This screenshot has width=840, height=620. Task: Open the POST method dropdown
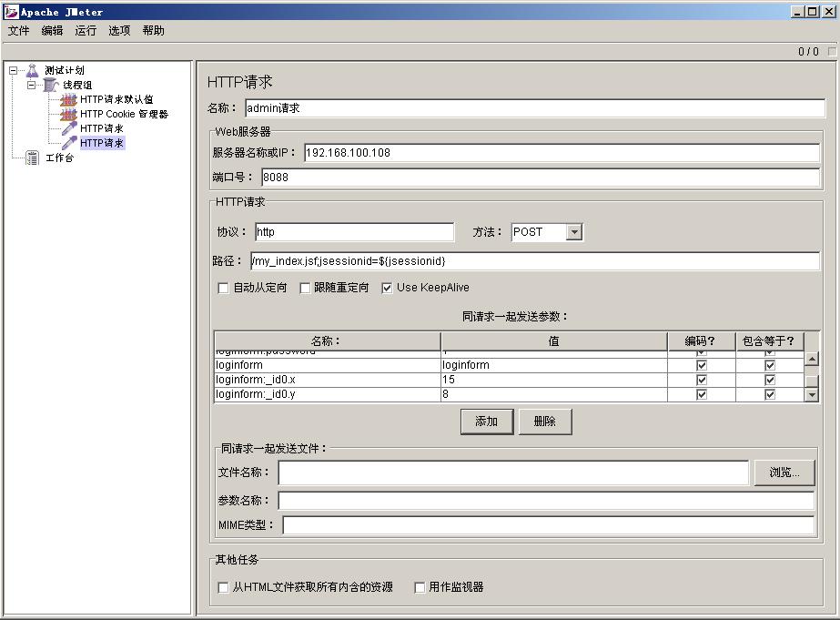click(x=574, y=232)
